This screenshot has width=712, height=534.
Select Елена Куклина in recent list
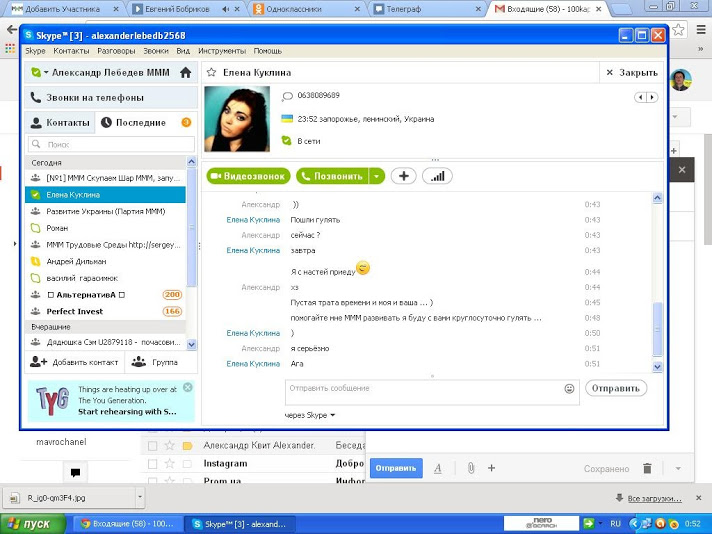pyautogui.click(x=105, y=195)
